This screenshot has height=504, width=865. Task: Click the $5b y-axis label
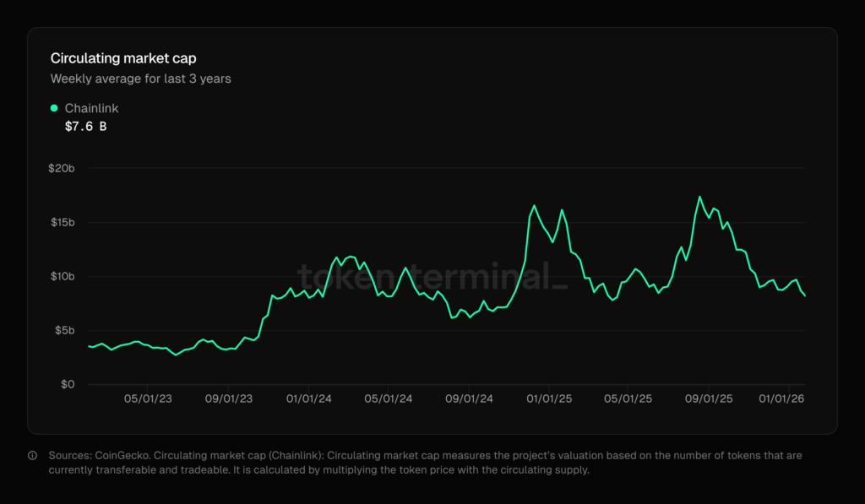[x=64, y=330]
